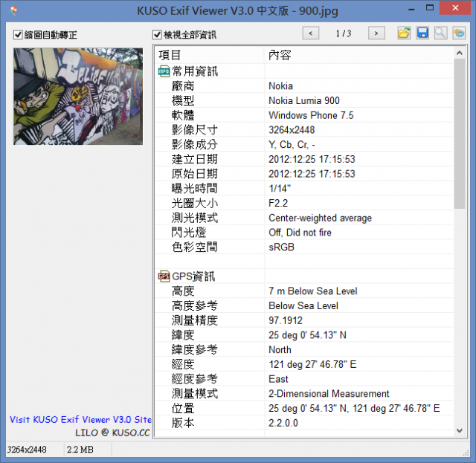
Task: Click the value Center-weighted average
Action: tap(320, 218)
